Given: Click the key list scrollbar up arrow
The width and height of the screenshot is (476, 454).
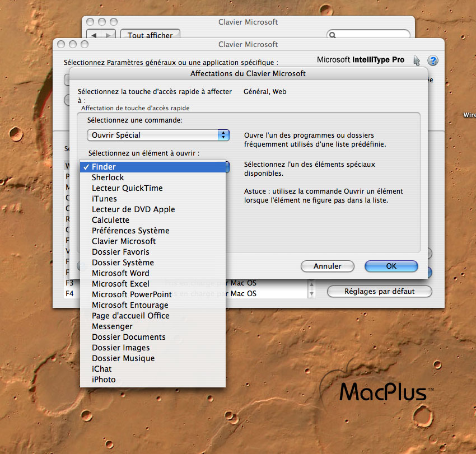Looking at the screenshot, I should [x=311, y=284].
